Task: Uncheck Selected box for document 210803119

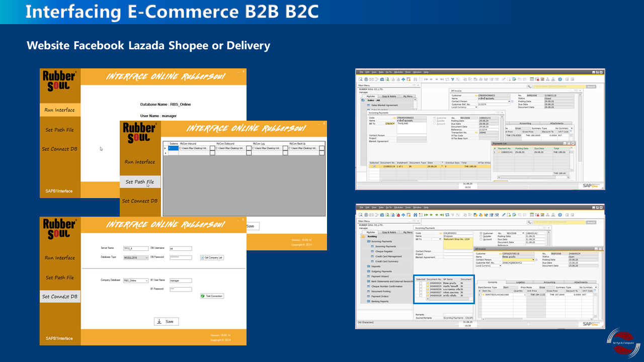Action: coord(374,166)
